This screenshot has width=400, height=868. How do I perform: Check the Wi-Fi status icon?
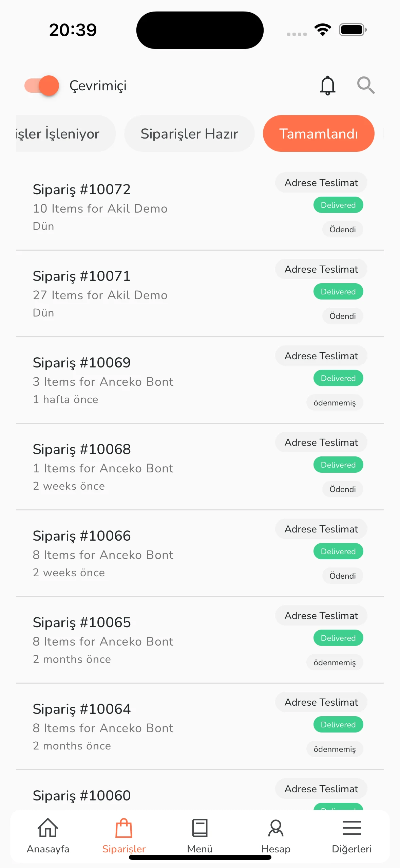click(x=323, y=30)
